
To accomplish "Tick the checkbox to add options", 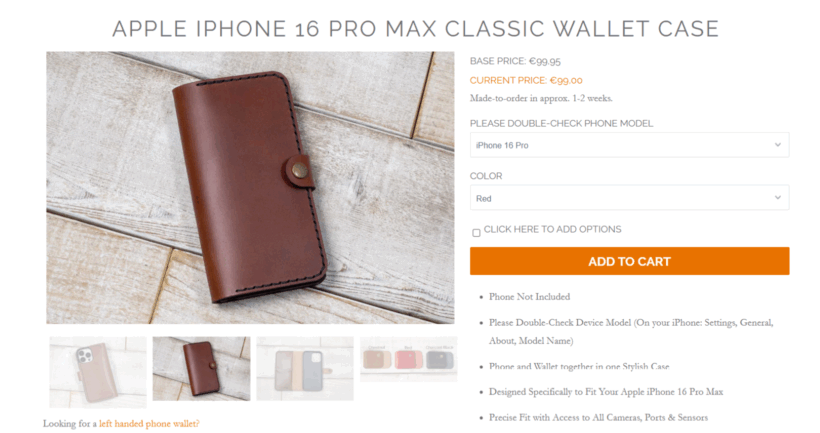I will [x=476, y=233].
